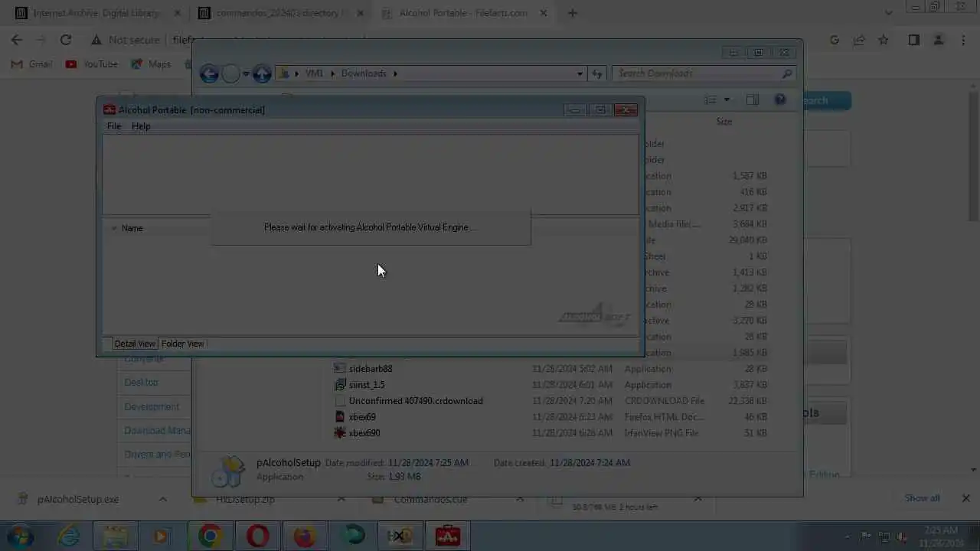The image size is (980, 551).
Task: Open the Maps bookmark
Action: (152, 64)
